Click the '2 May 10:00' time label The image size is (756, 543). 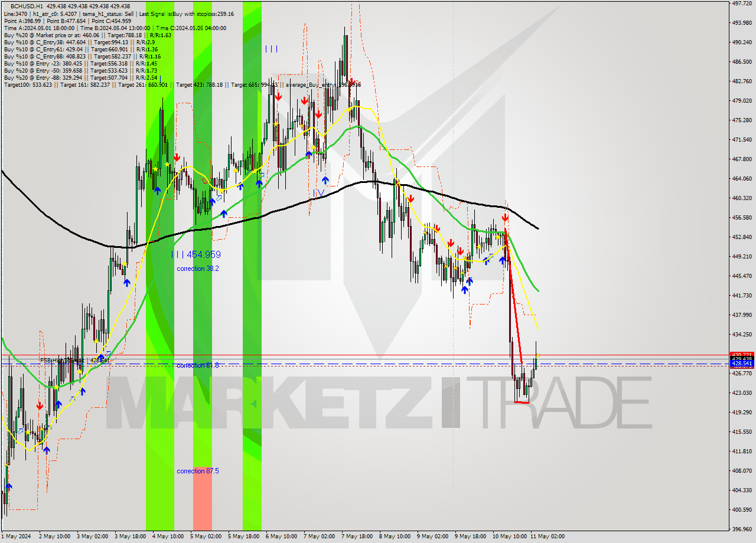(54, 537)
